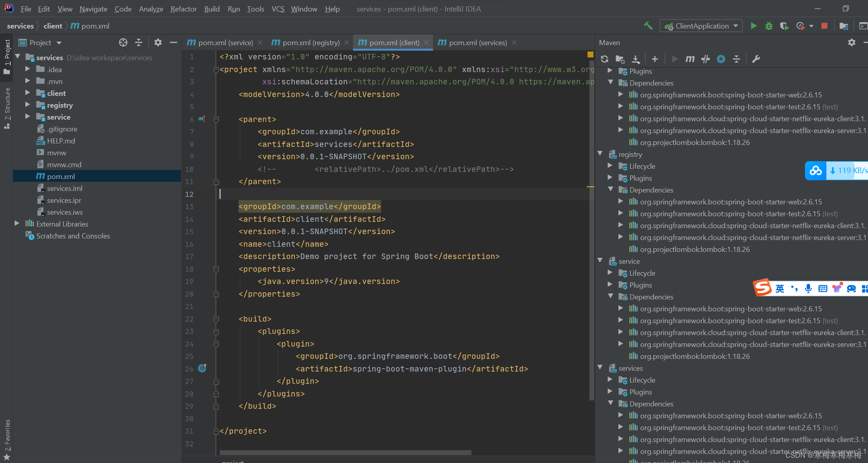Open the Refactor menu

click(183, 9)
